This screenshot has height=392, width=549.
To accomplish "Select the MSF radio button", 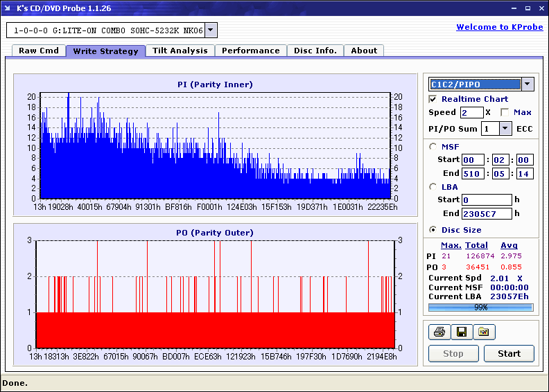I will (433, 147).
